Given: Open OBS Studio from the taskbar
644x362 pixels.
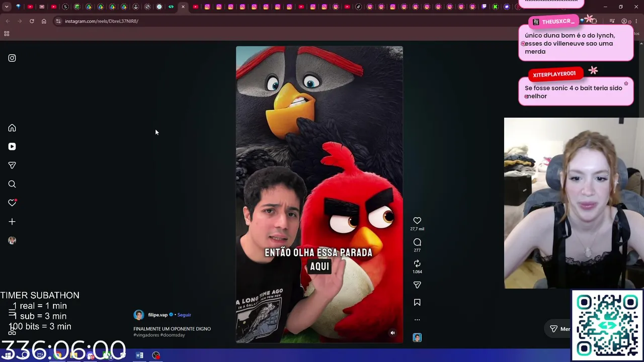Looking at the screenshot, I should (x=156, y=355).
